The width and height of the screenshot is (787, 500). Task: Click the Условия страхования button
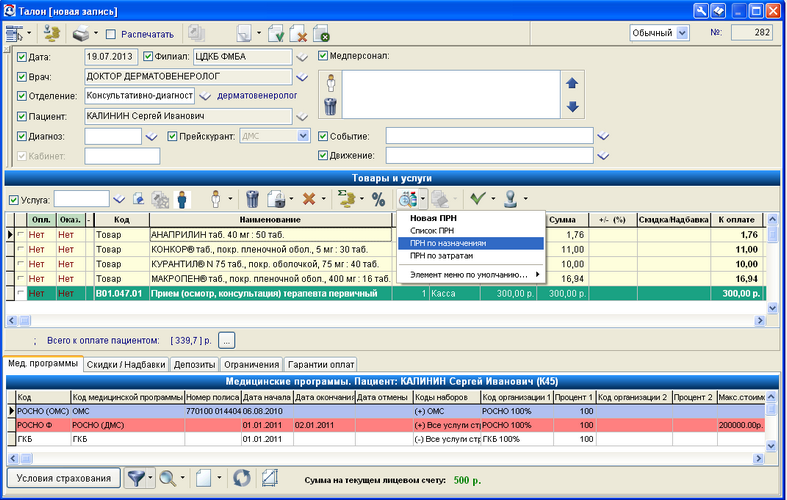tap(64, 478)
